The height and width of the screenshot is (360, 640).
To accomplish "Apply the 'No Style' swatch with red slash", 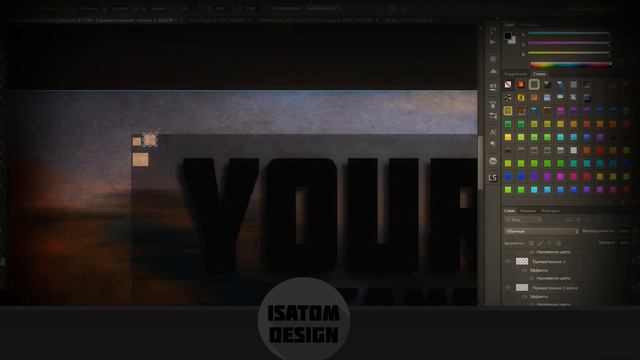I will [508, 84].
